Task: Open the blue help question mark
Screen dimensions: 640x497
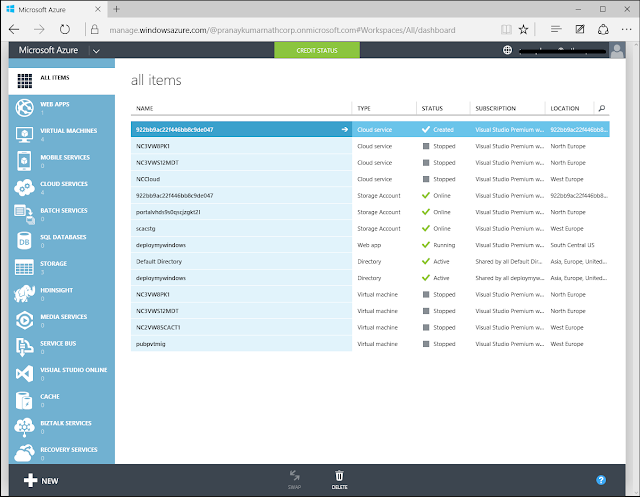Action: pos(601,480)
